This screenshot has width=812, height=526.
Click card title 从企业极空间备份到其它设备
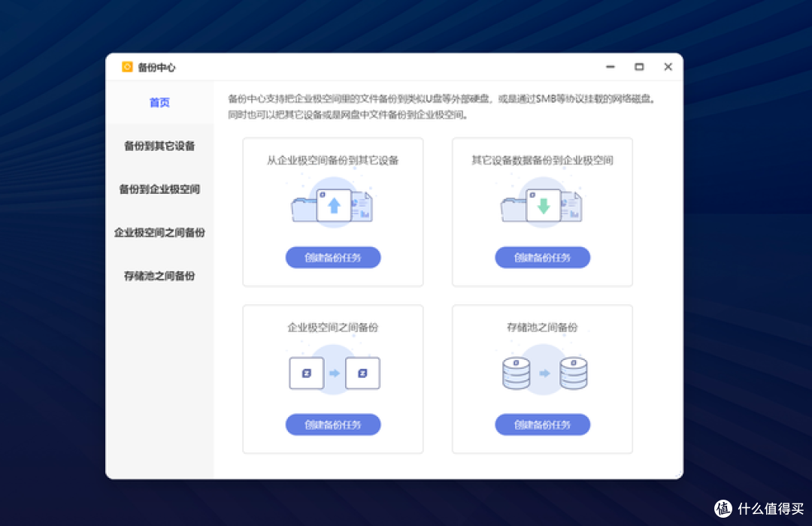pyautogui.click(x=332, y=161)
